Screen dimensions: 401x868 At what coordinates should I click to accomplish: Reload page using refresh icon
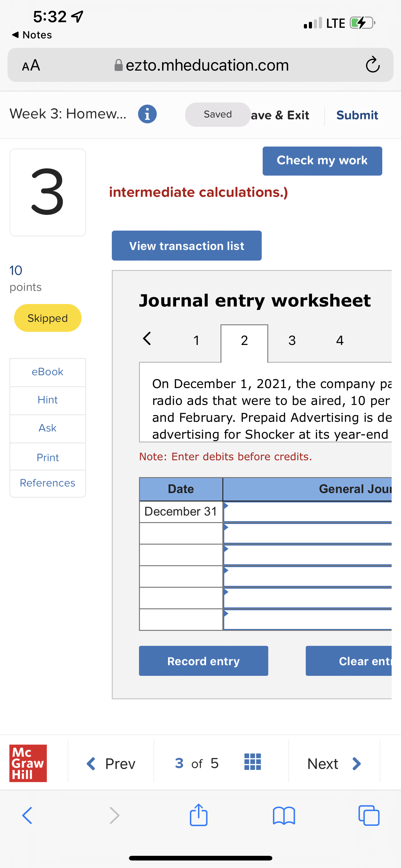[372, 65]
